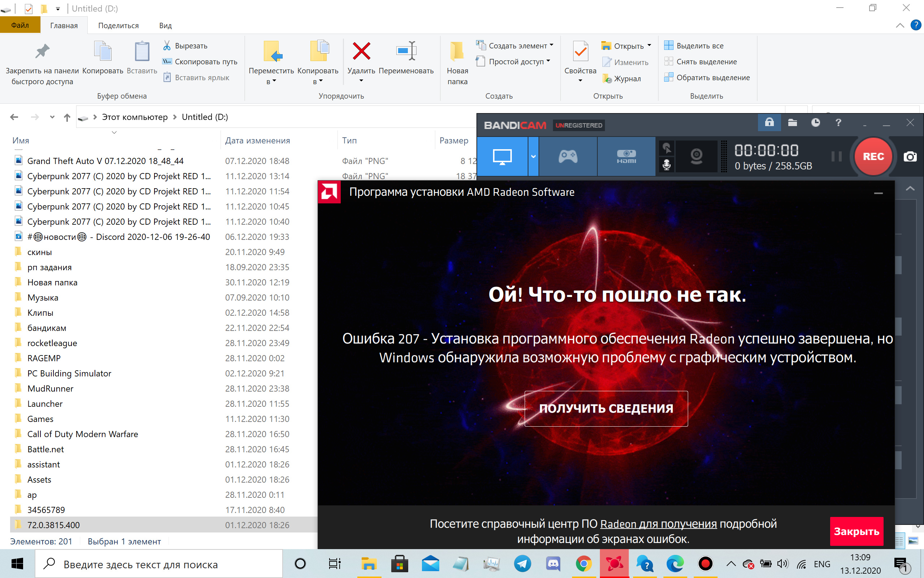Viewport: 924px width, 578px height.
Task: Pin to quick access panel icon
Action: pyautogui.click(x=42, y=51)
